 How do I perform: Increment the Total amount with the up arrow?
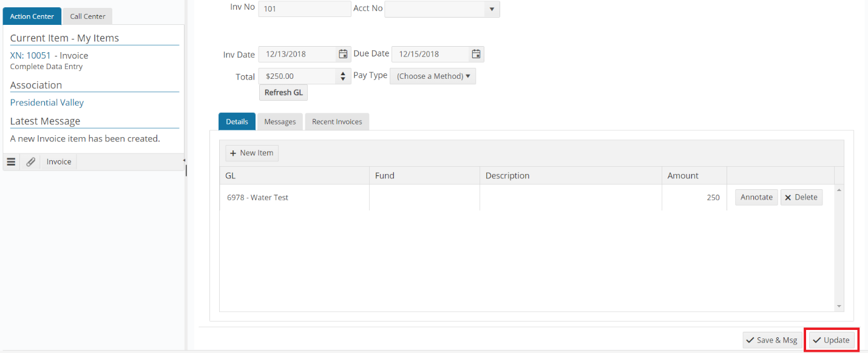[342, 73]
